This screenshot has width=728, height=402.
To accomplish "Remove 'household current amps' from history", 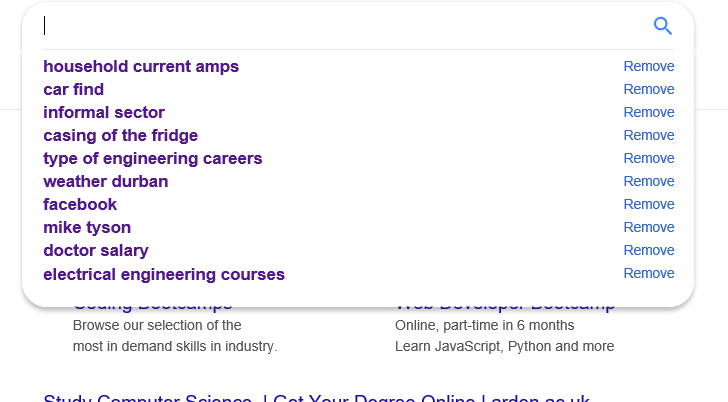I will click(x=648, y=67).
